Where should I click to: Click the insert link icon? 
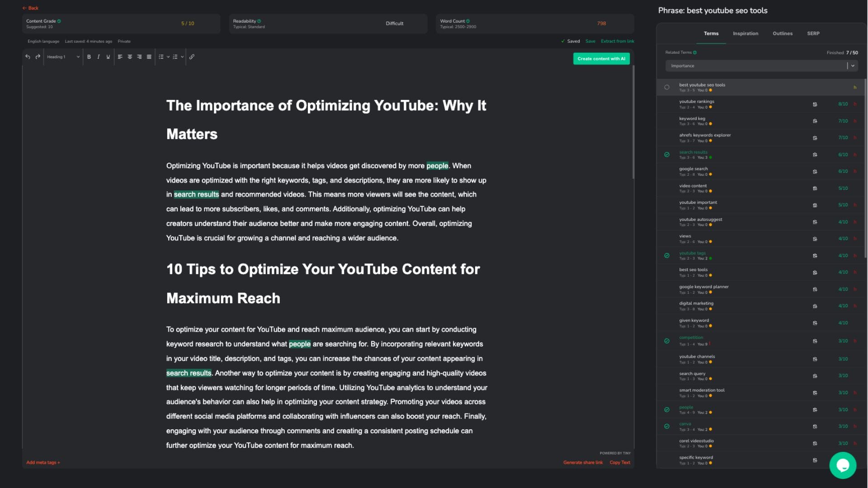click(192, 57)
